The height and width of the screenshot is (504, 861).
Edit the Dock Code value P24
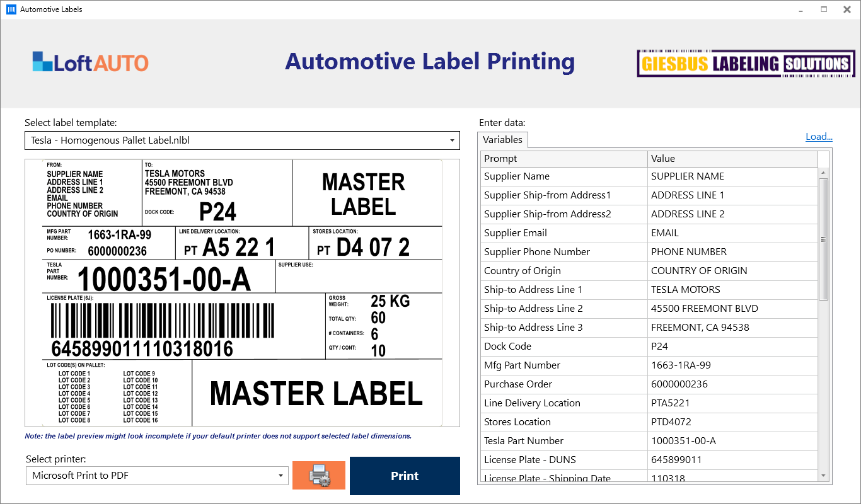[733, 346]
